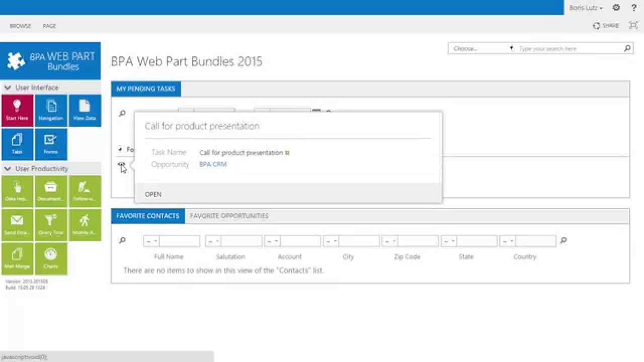This screenshot has width=644, height=362.
Task: Open the Boris Lutz user menu
Action: (x=586, y=8)
